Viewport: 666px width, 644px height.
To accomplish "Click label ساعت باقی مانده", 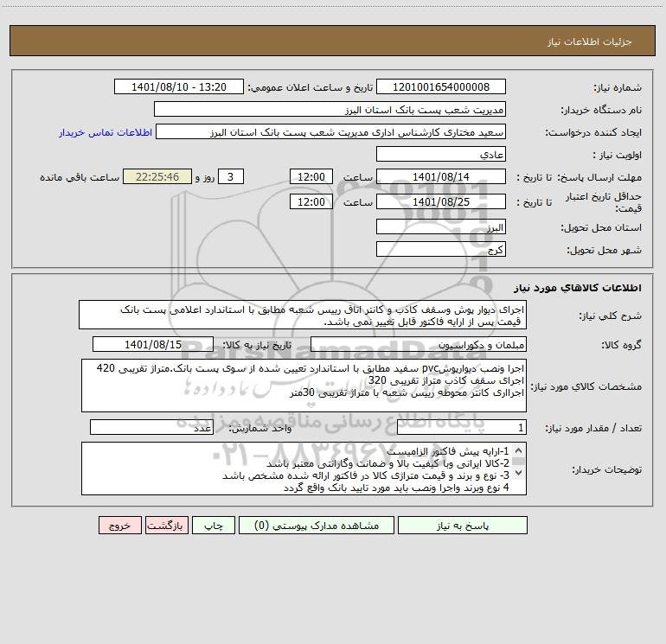I will [x=80, y=177].
